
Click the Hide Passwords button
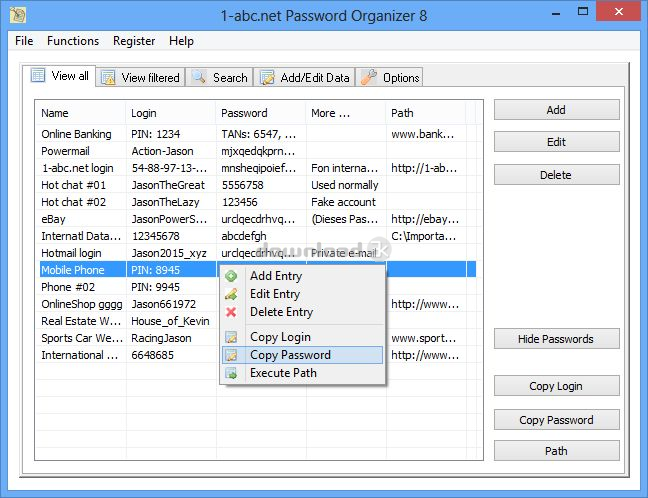point(557,339)
